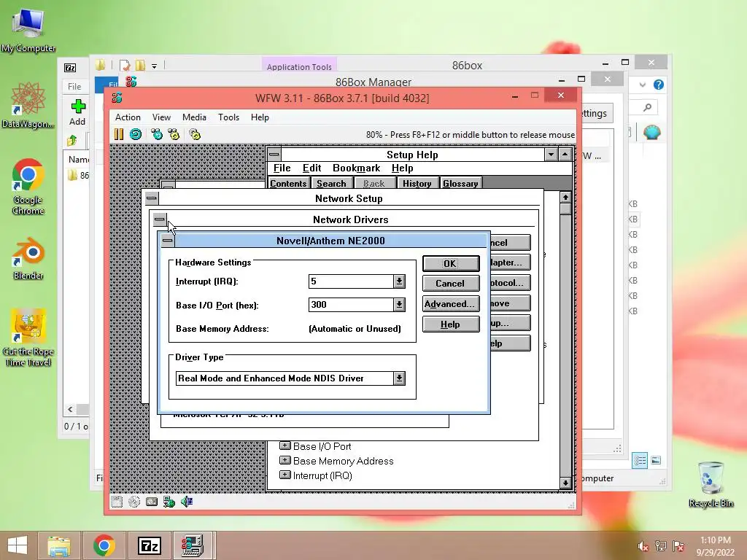Viewport: 747px width, 560px height.
Task: Click the search magnifier icon in Explorer
Action: [x=647, y=108]
